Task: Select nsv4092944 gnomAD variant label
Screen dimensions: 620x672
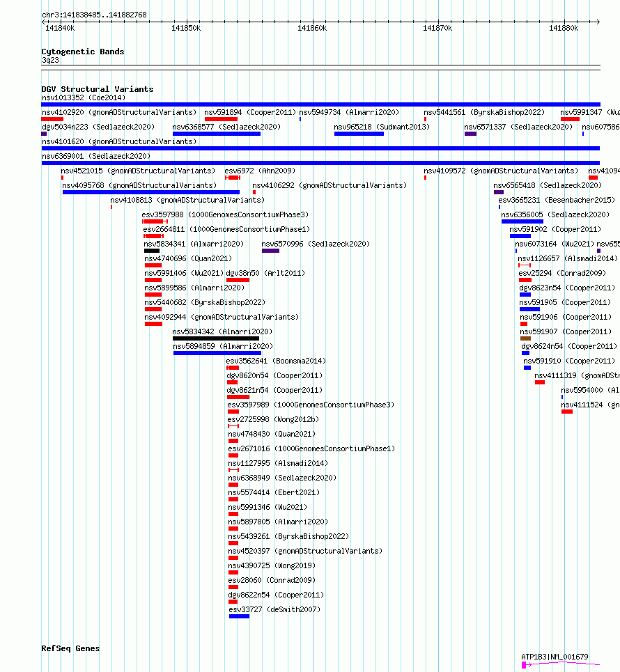Action: [x=222, y=317]
